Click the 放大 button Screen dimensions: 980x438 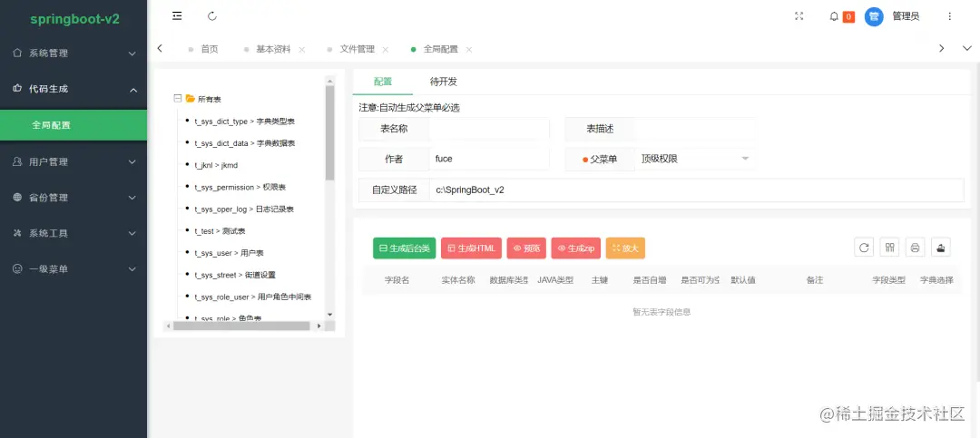tap(625, 248)
